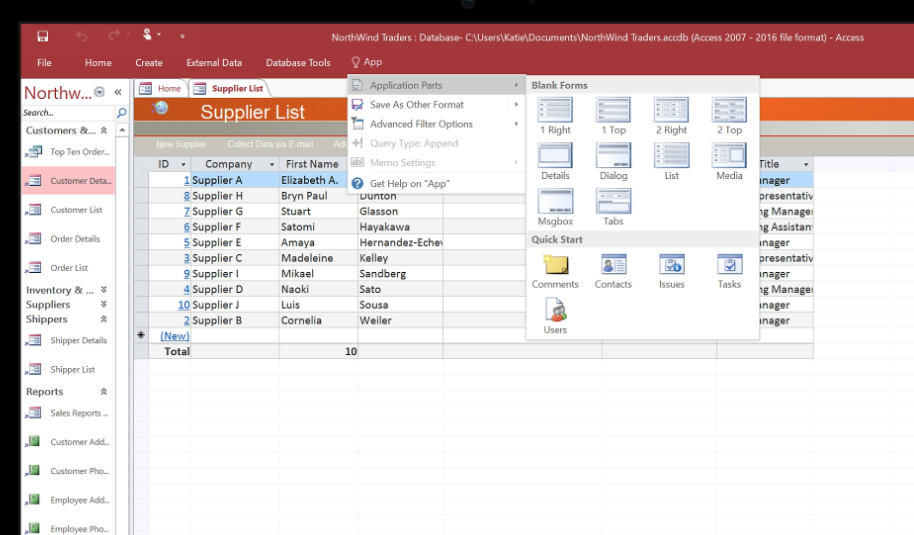Open Shipper Details form

tap(68, 340)
